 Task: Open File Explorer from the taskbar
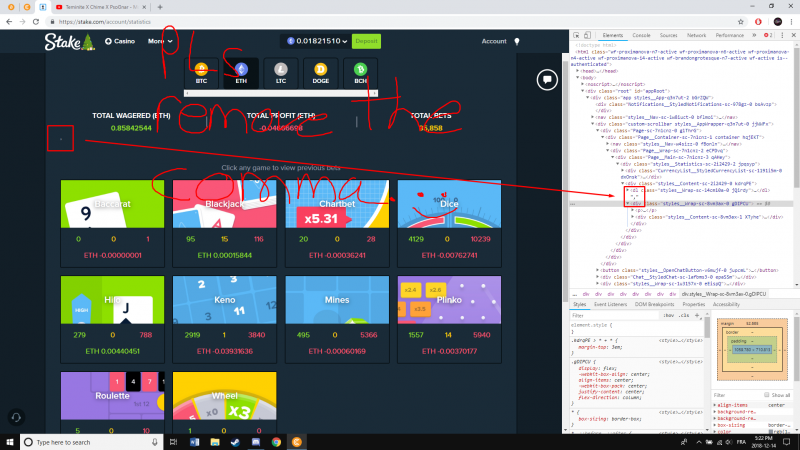[x=215, y=442]
